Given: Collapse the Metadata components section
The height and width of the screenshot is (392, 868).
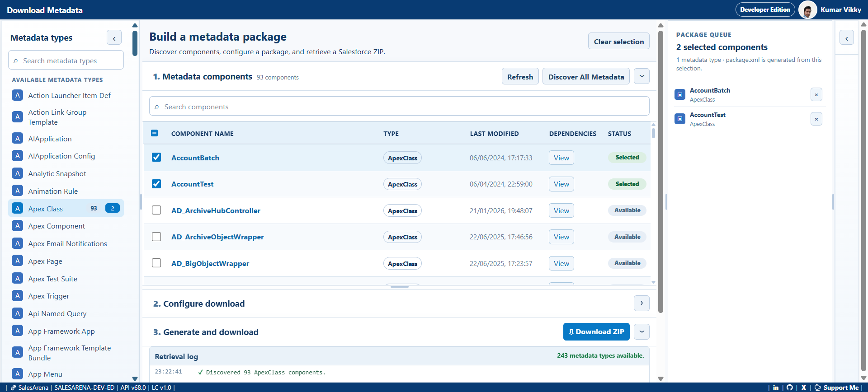Looking at the screenshot, I should click(642, 76).
